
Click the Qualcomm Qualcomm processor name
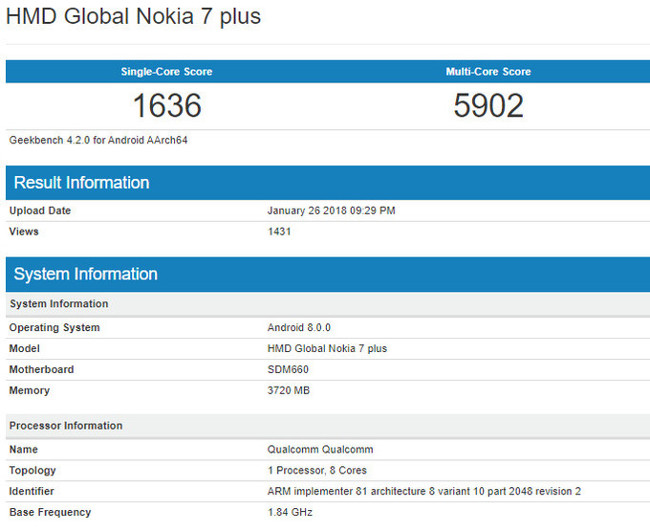point(320,450)
